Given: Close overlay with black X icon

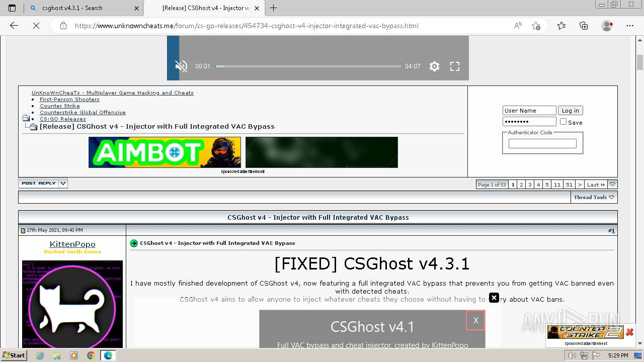Looking at the screenshot, I should tap(494, 298).
